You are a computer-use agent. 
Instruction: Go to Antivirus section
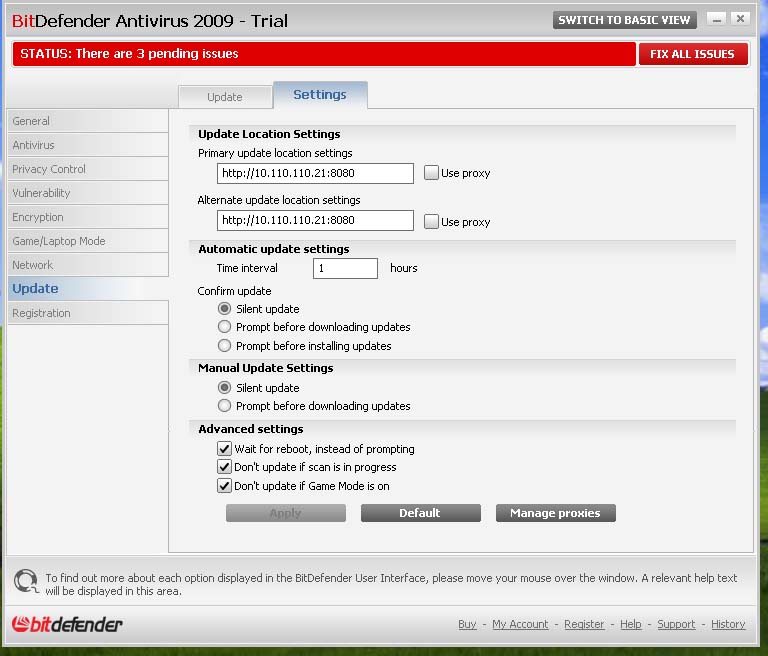88,145
